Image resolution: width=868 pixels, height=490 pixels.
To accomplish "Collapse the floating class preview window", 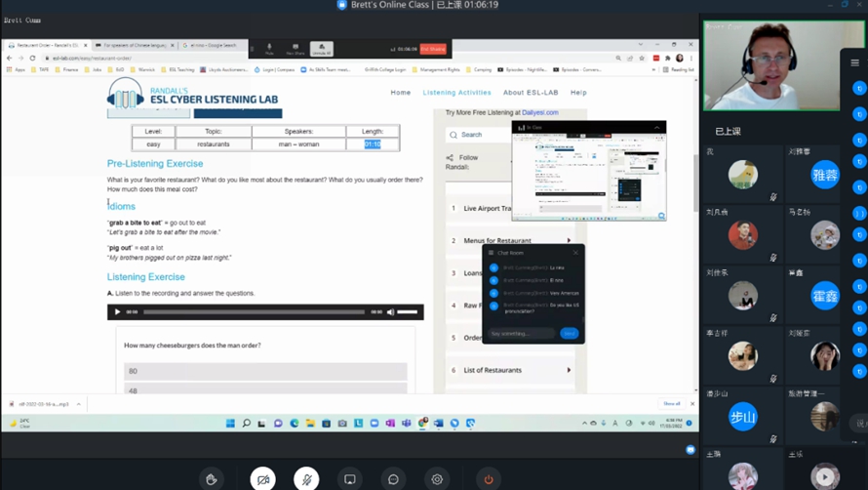I will 656,128.
